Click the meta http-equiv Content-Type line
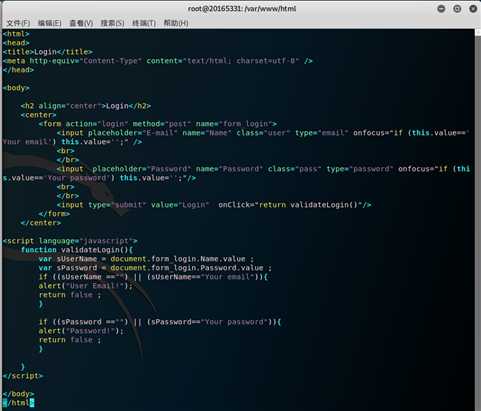Screen dimensions: 481x411 tap(158, 61)
